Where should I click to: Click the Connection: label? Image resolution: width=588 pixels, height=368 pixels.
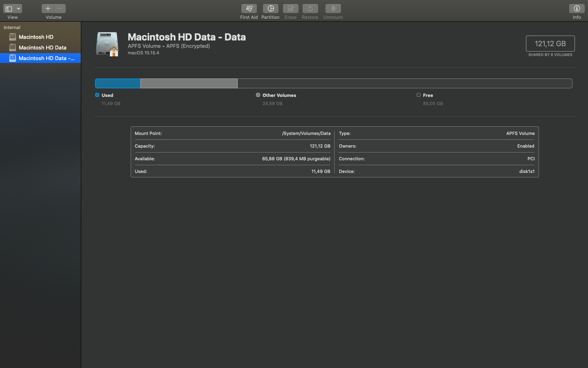[x=352, y=159]
